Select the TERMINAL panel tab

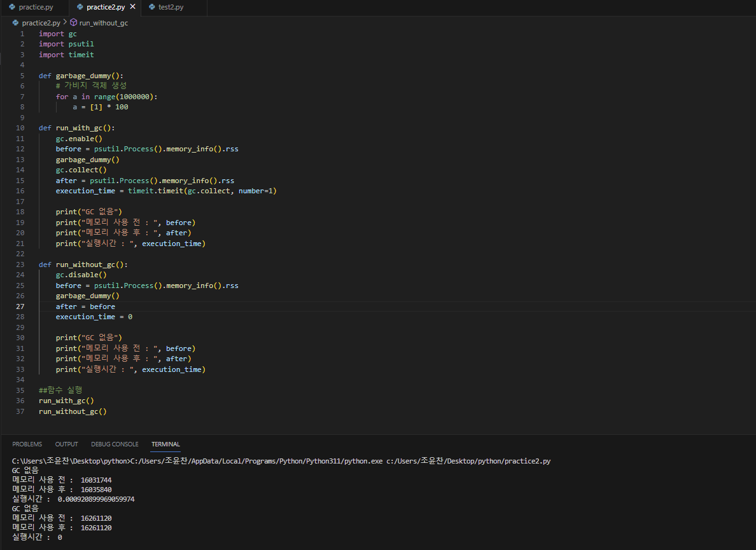click(165, 444)
